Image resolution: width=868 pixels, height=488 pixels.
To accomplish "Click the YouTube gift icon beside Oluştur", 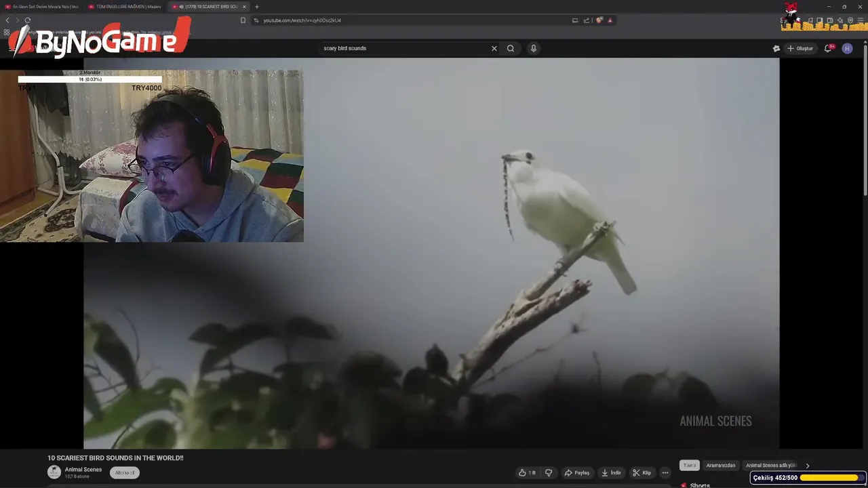I will pyautogui.click(x=776, y=48).
